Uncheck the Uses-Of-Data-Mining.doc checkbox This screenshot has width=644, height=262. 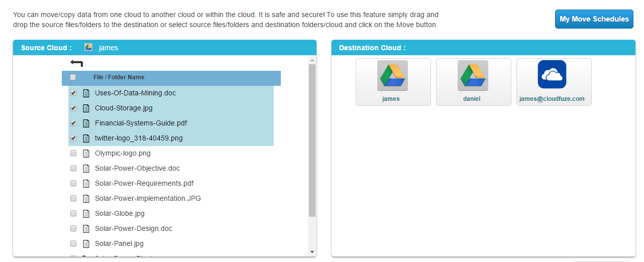pyautogui.click(x=73, y=93)
